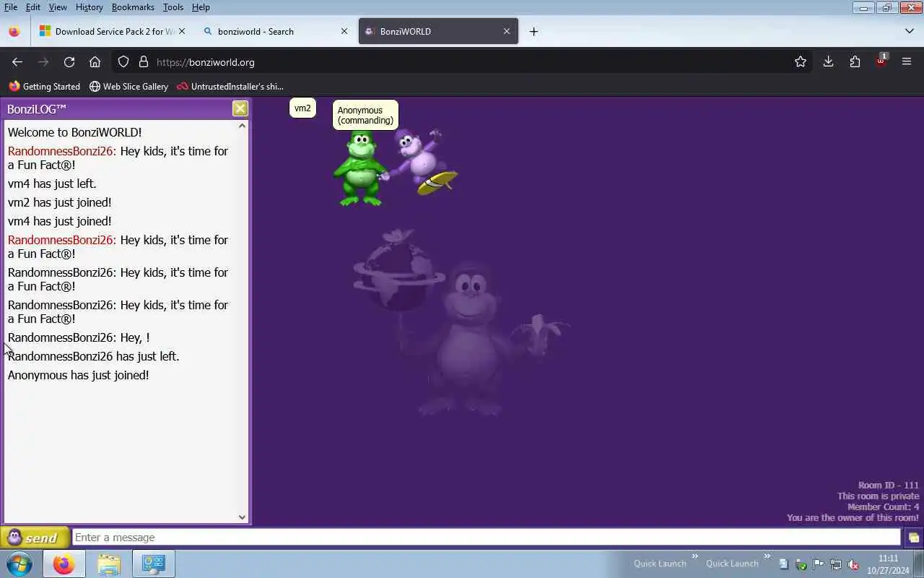Click the bonziworld.org address bar
The image size is (924, 578).
coord(462,62)
